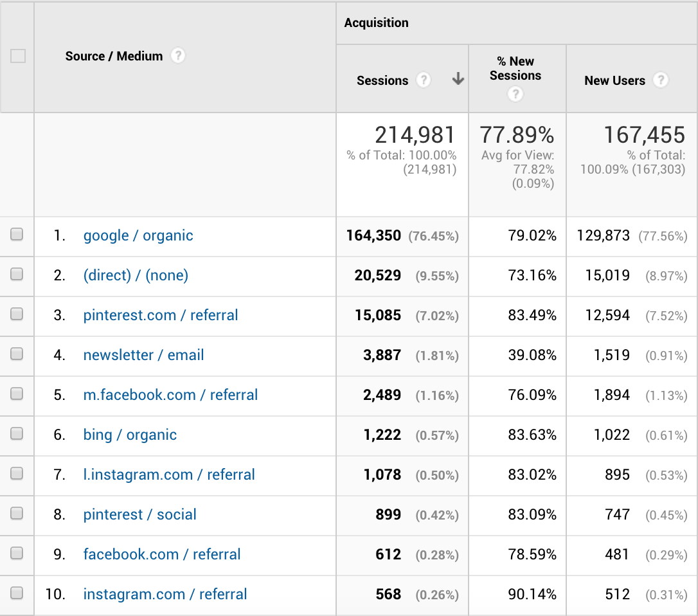The height and width of the screenshot is (616, 698).
Task: Select the 73.16% new sessions cell
Action: click(532, 275)
